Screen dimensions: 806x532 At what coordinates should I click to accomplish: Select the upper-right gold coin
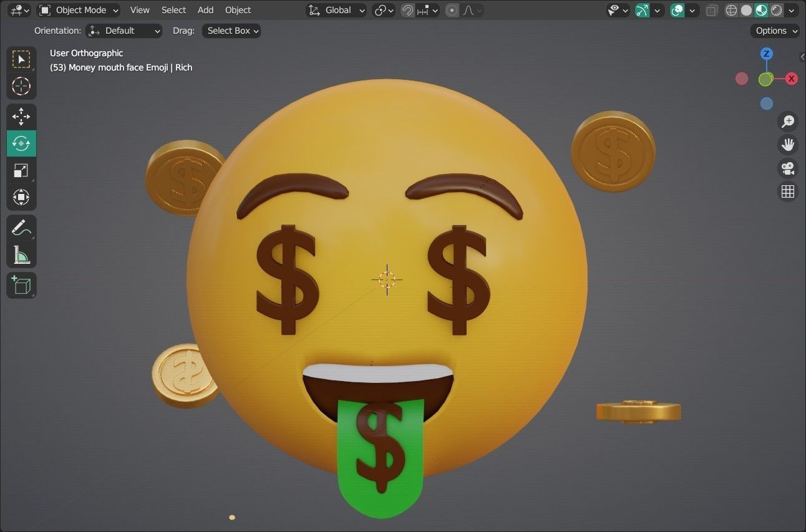pos(613,151)
